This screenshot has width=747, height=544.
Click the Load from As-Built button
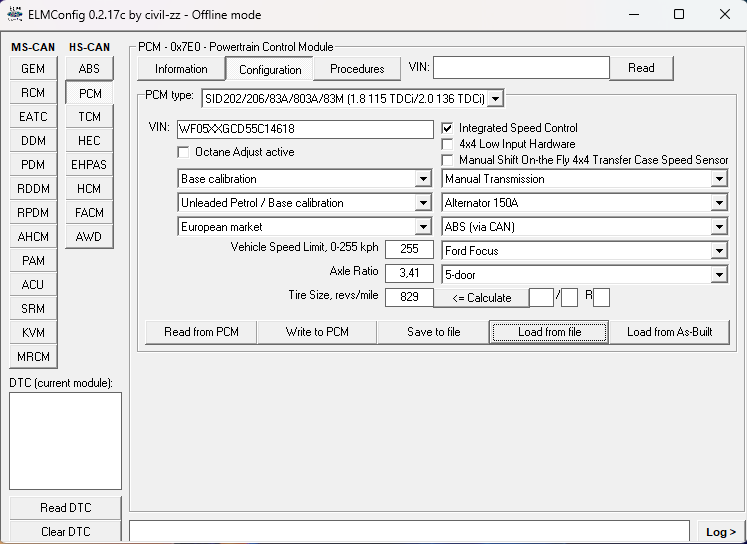click(669, 332)
